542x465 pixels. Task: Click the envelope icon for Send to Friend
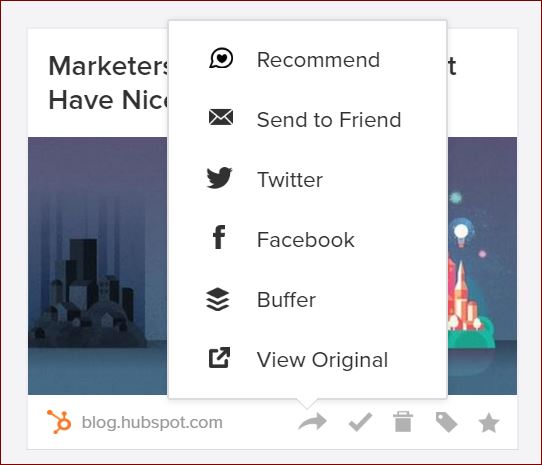point(221,117)
